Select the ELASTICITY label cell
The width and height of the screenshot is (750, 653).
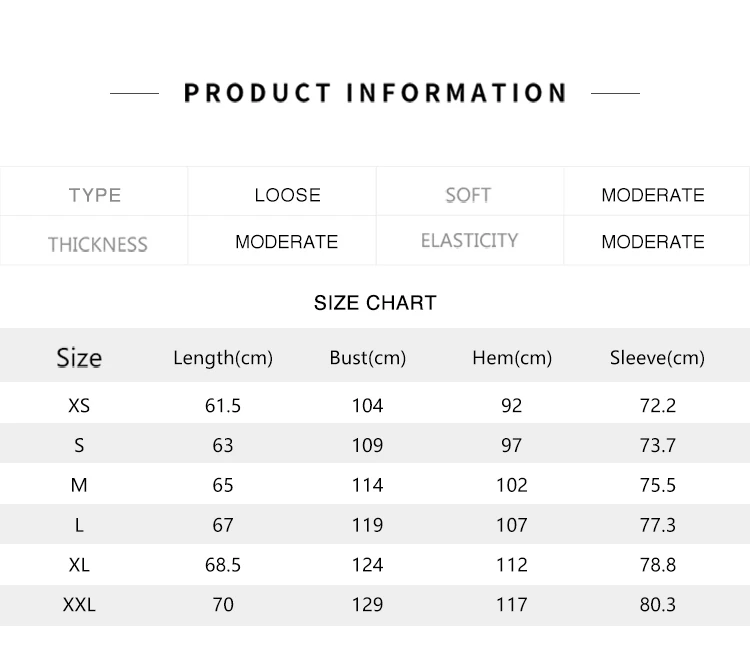pos(470,241)
